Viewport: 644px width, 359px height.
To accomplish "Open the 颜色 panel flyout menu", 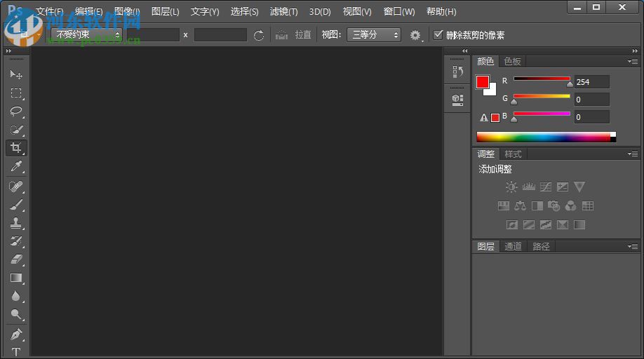I will [x=633, y=62].
